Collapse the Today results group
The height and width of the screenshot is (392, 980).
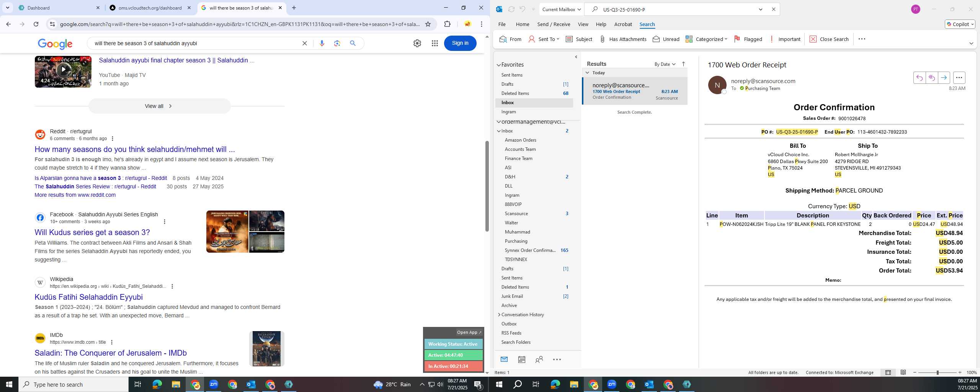point(587,73)
